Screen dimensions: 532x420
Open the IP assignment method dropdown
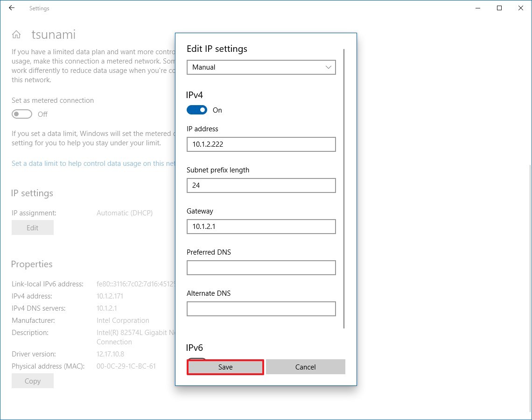(261, 67)
